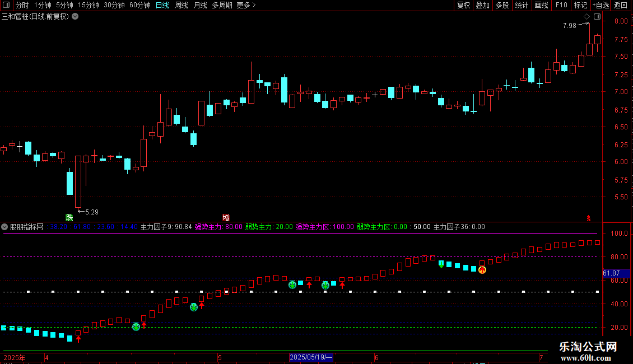Click the red $ marker near the bottom right
Image resolution: width=633 pixels, height=364 pixels.
(589, 218)
